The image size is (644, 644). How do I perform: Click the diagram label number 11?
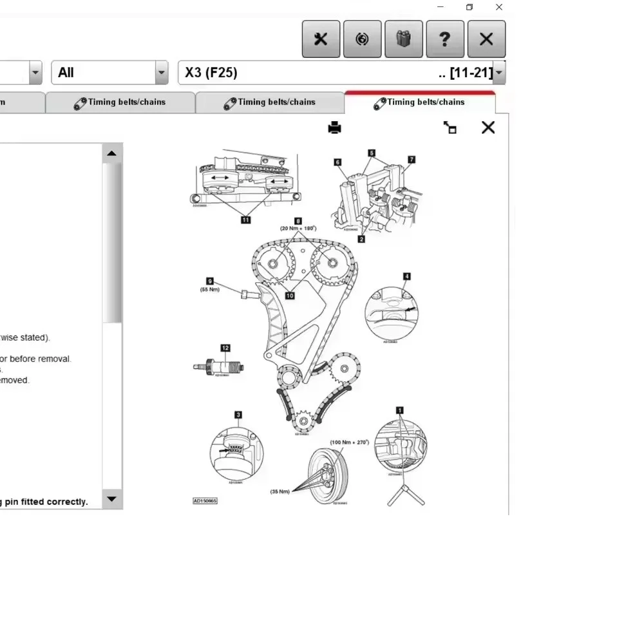tap(245, 220)
